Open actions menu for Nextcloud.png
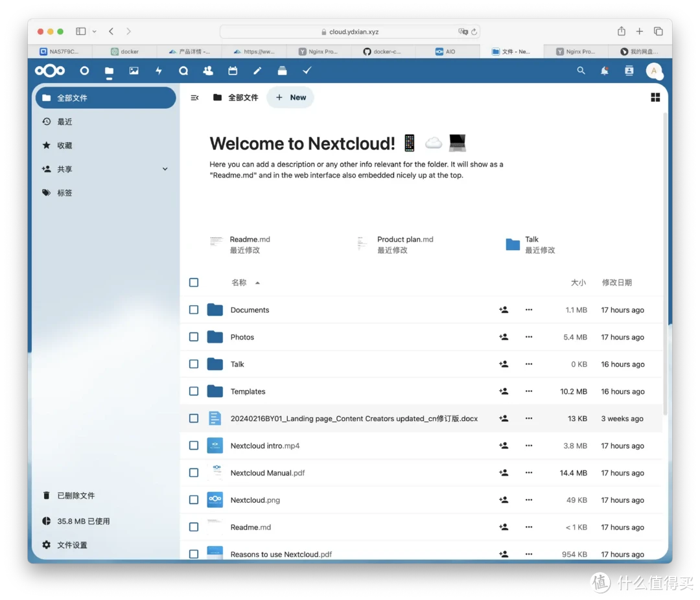700x600 pixels. (529, 500)
